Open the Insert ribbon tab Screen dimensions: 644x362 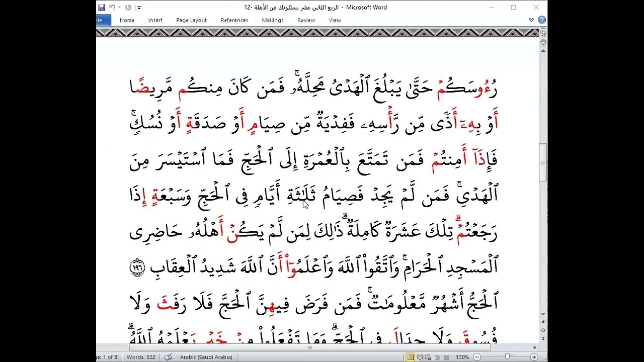point(155,20)
